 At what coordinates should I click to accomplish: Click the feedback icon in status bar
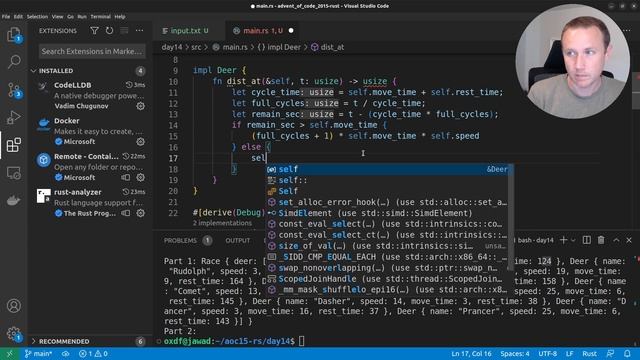click(x=611, y=353)
